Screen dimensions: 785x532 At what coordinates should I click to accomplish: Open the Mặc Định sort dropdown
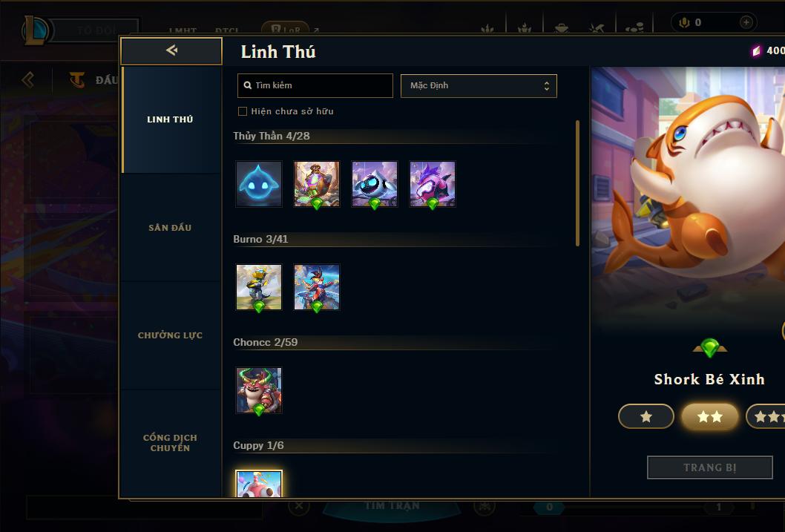point(479,85)
